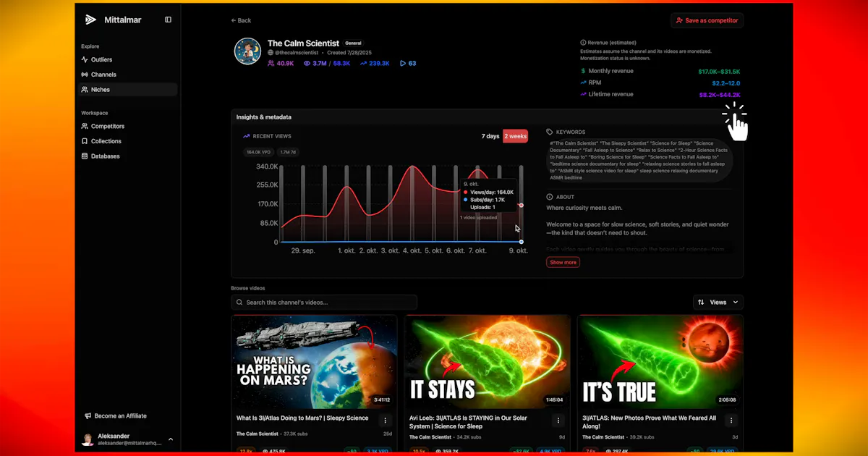Viewport: 868px width, 456px height.
Task: Click title 3I/ATLAS: New Photos Prove
Action: tap(650, 422)
